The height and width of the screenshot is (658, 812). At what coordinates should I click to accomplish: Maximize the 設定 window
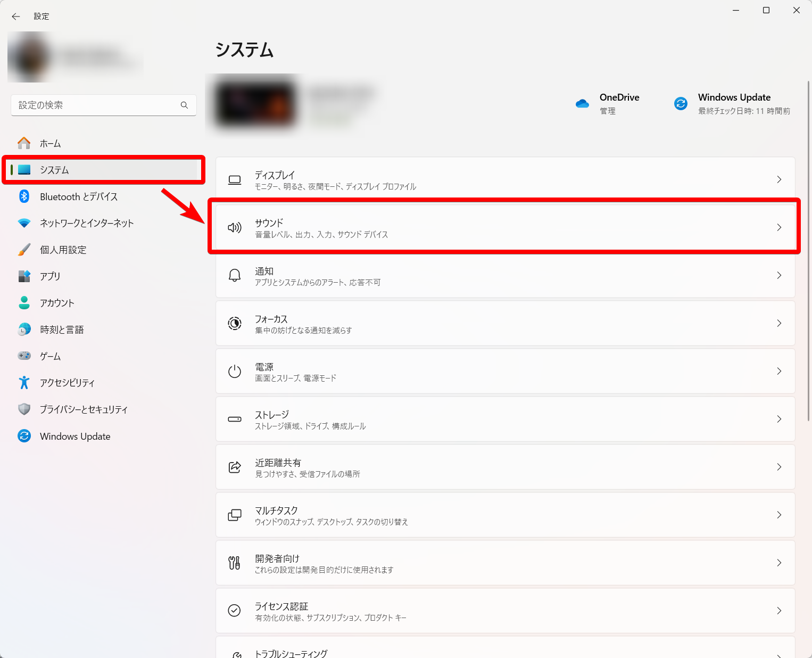click(x=766, y=10)
